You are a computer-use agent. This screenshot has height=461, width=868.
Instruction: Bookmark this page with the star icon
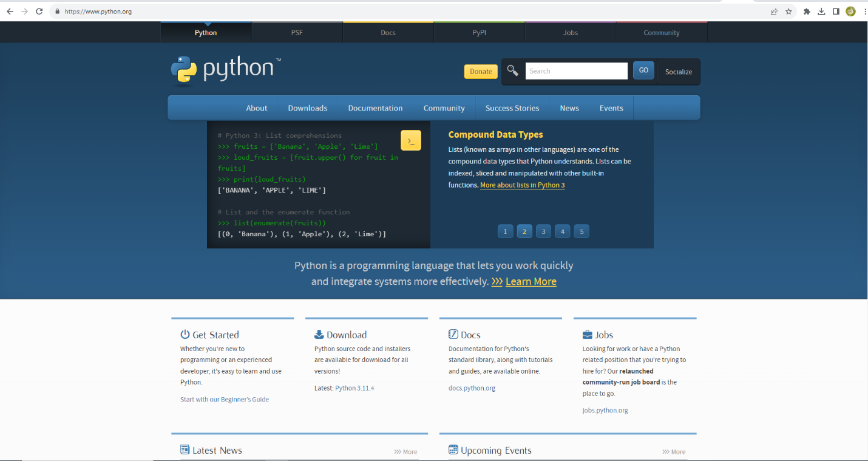(788, 12)
